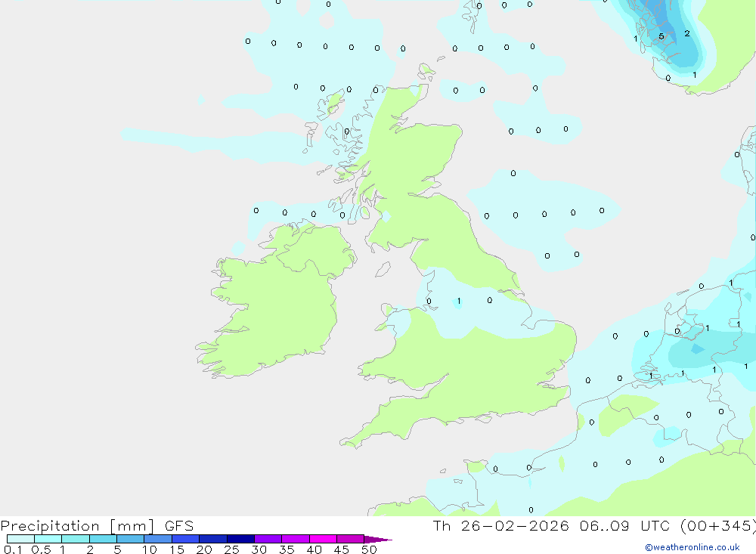Click the "Th 26-02-2026" date text
The width and height of the screenshot is (756, 554).
pos(500,525)
